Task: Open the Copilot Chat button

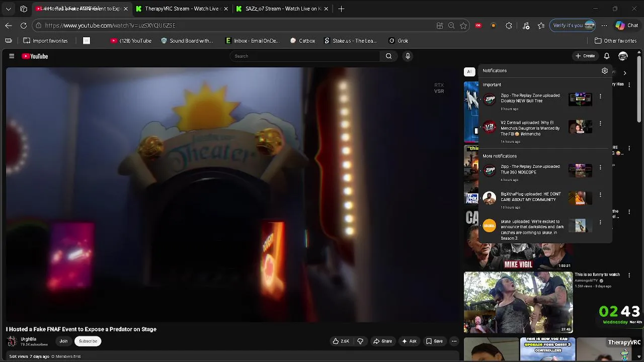Action: point(627,26)
